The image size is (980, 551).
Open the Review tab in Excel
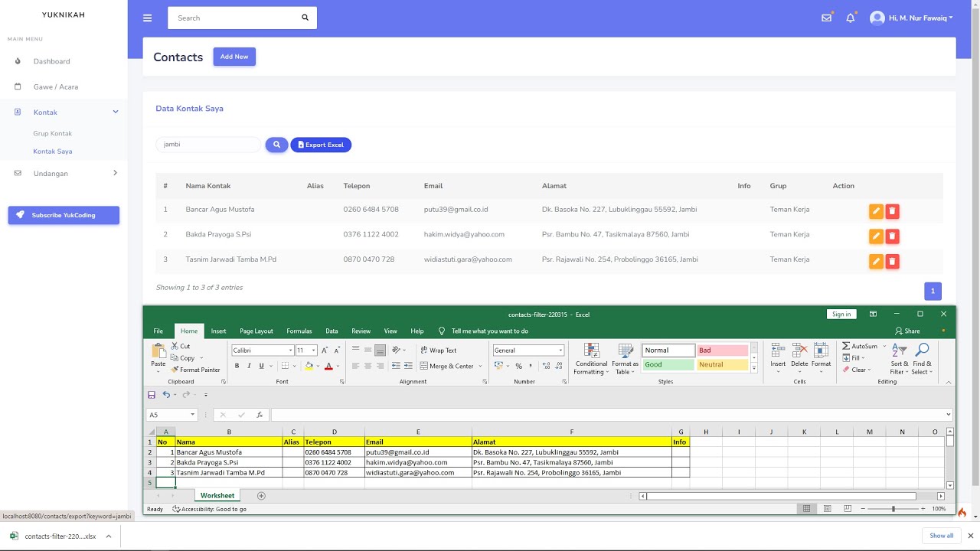[361, 331]
